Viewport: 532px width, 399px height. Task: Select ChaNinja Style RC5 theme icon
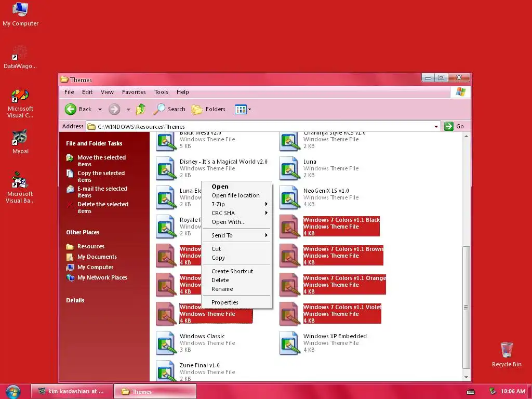[289, 142]
